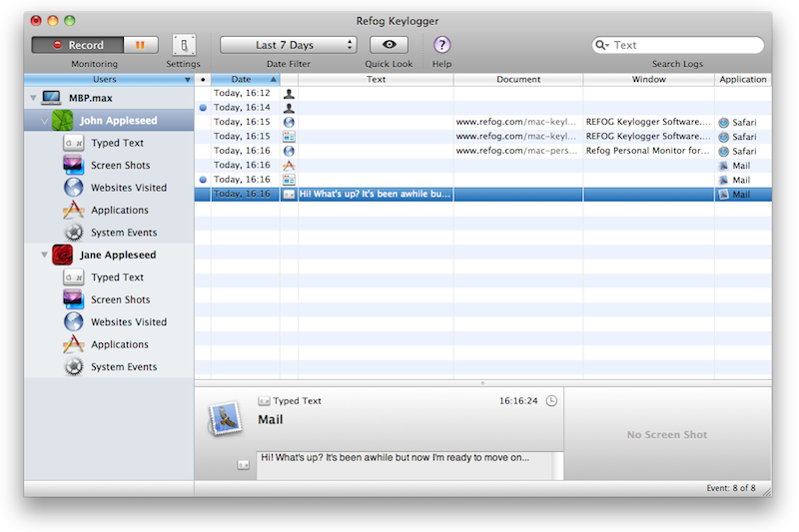Select Jane Appleseed red rose avatar
The height and width of the screenshot is (532, 799).
coord(62,255)
